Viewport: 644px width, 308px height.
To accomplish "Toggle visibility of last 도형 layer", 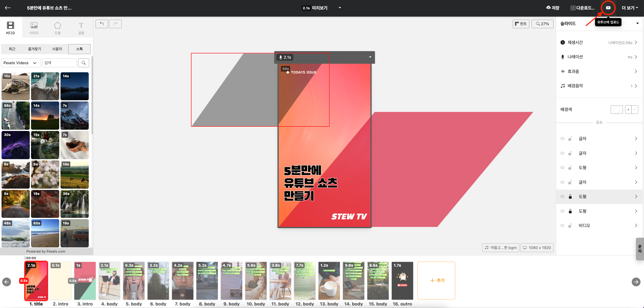I will pos(562,211).
